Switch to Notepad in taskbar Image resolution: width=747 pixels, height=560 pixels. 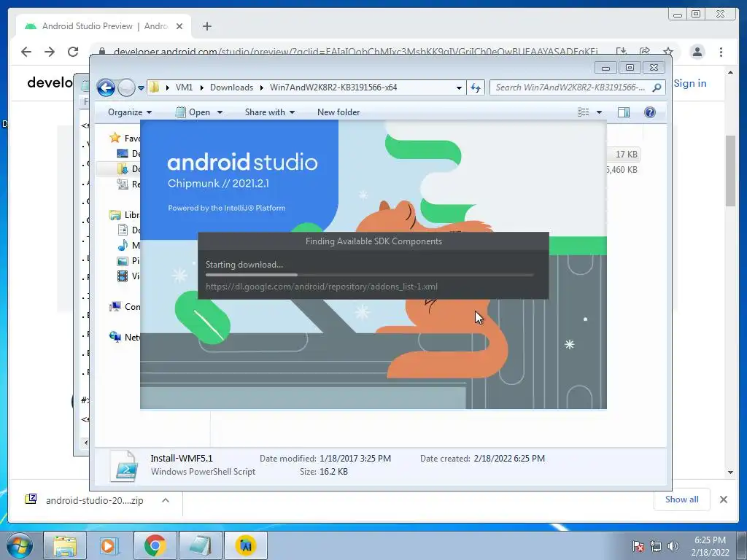(200, 545)
